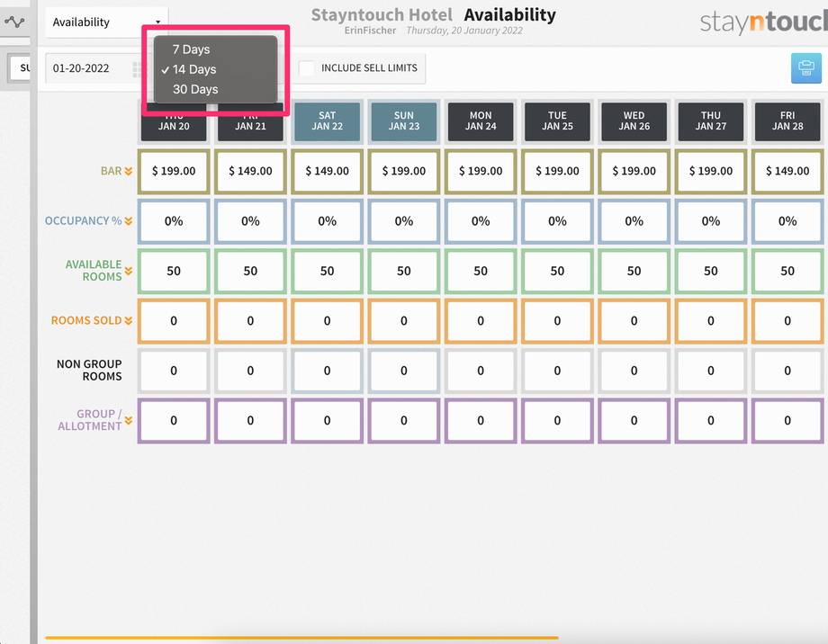This screenshot has width=828, height=644.
Task: Select the WED JAN 26 column header
Action: point(634,121)
